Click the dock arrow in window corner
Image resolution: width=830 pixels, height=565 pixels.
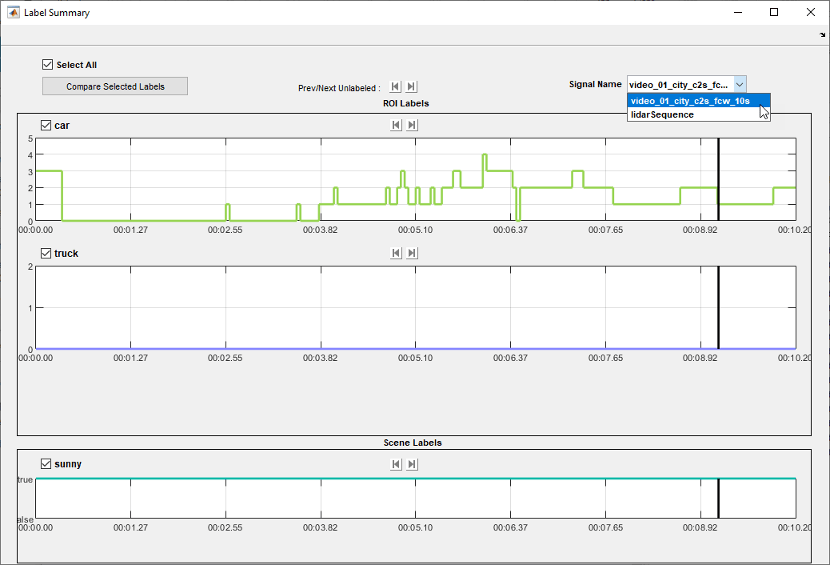click(822, 35)
